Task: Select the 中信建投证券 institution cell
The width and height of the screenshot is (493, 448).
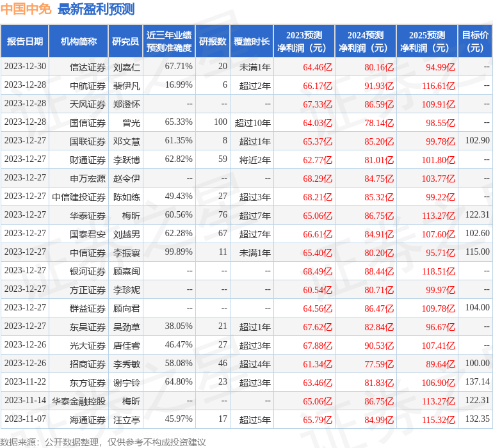Action: point(79,197)
